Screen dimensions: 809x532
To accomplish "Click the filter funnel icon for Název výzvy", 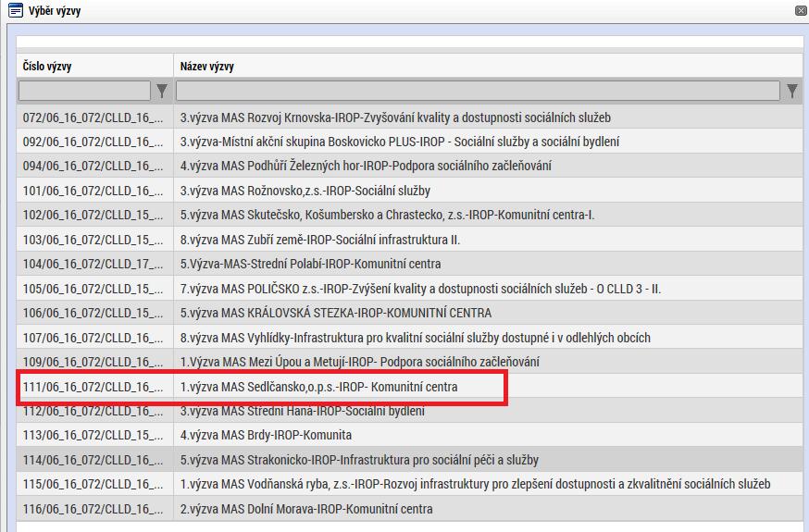I will (x=792, y=91).
